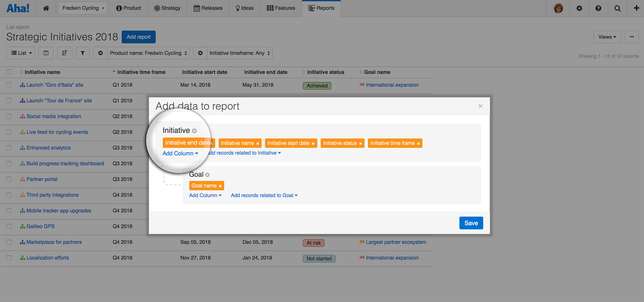Switch to the Releases tab
The height and width of the screenshot is (302, 644).
coord(208,8)
